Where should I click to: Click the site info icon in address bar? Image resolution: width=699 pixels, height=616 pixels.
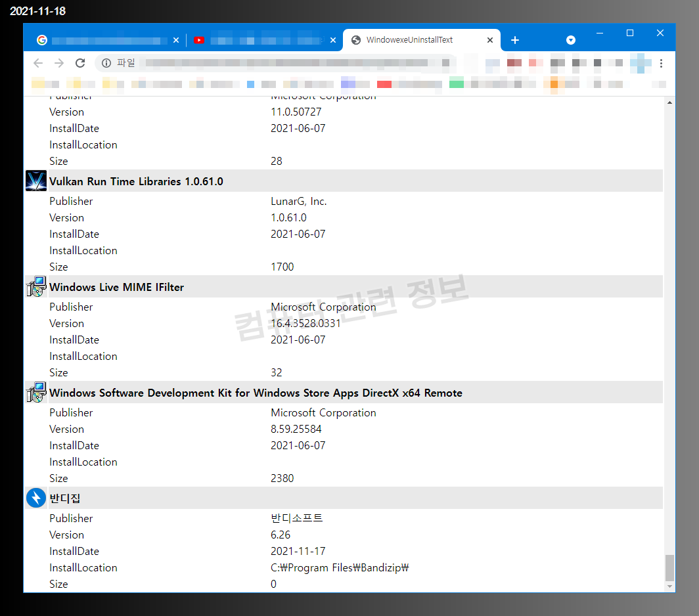106,63
